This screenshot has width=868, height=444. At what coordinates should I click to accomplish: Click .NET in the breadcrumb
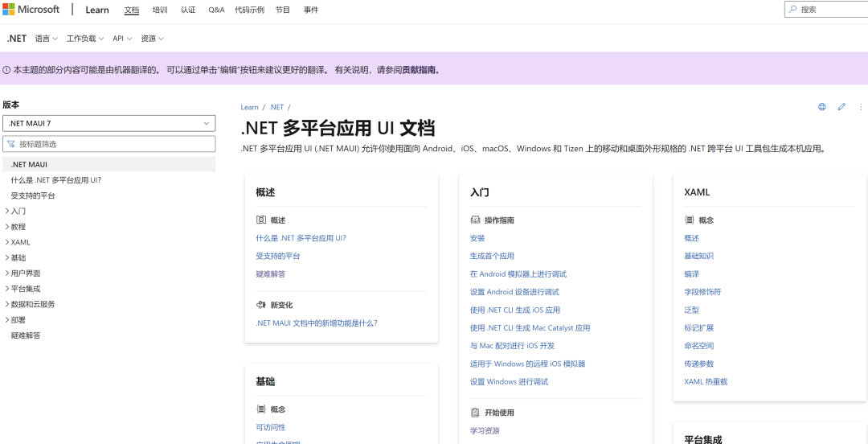276,107
